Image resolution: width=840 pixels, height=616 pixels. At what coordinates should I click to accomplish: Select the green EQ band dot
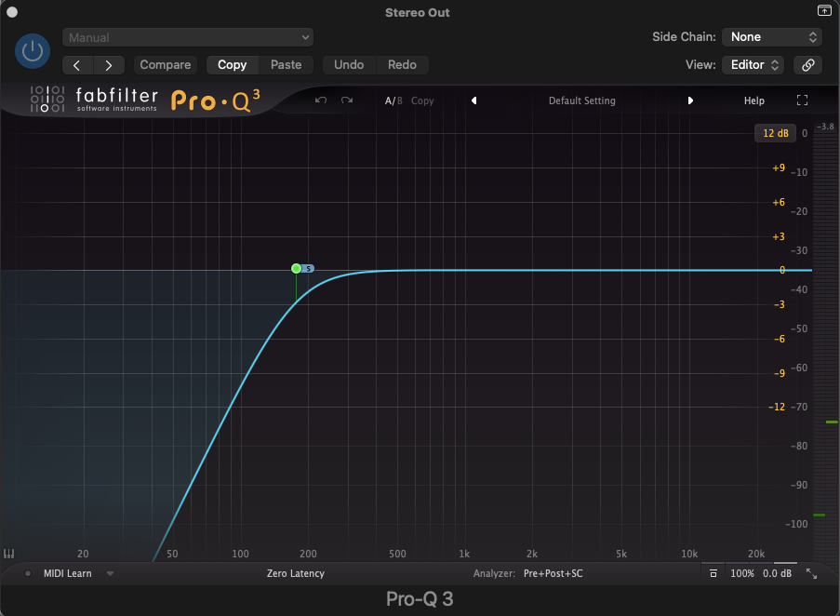coord(296,268)
